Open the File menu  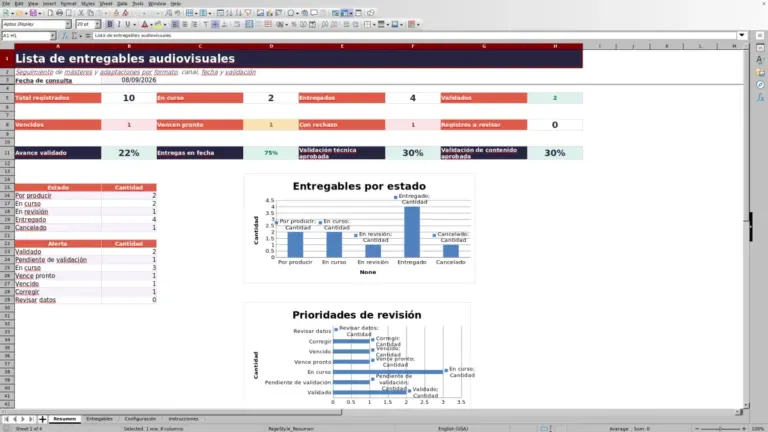point(6,3)
